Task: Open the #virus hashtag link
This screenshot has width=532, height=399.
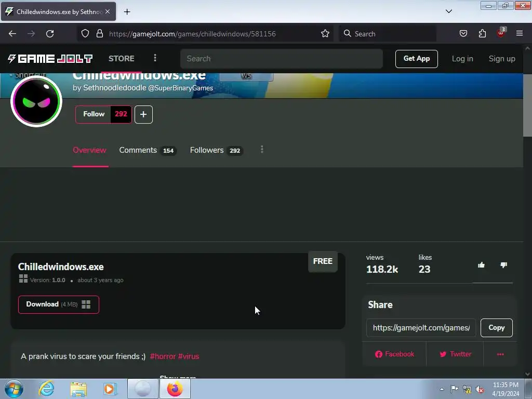Action: 189,356
